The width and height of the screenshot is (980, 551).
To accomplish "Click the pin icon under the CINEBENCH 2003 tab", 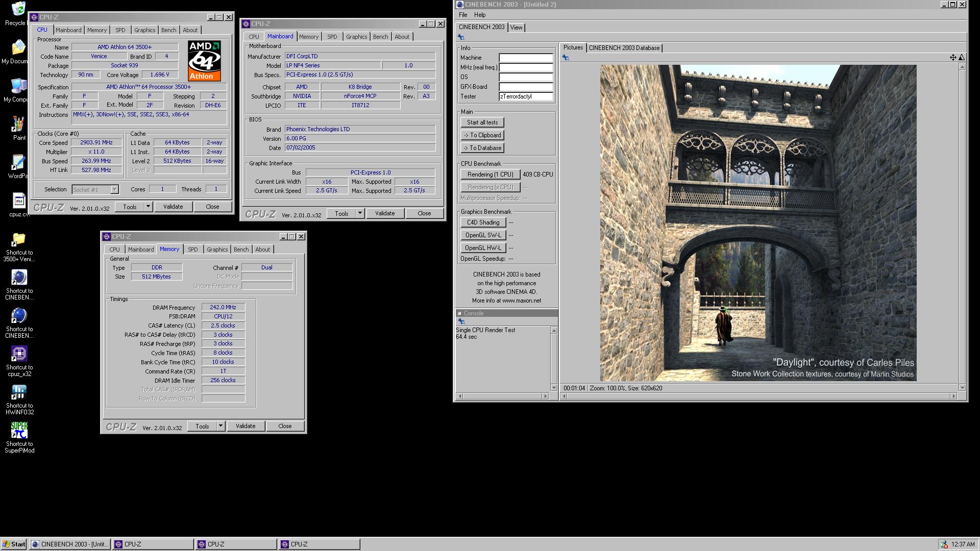I will coord(461,37).
